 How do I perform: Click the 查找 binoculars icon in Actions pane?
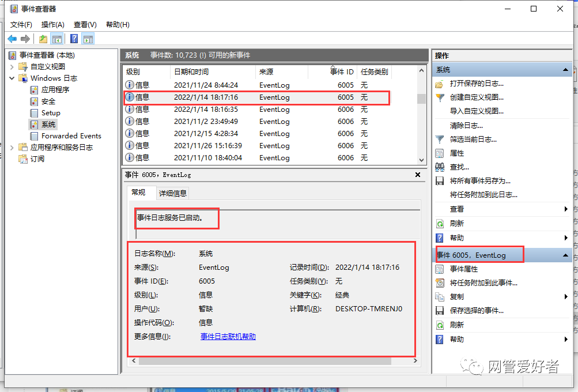440,168
